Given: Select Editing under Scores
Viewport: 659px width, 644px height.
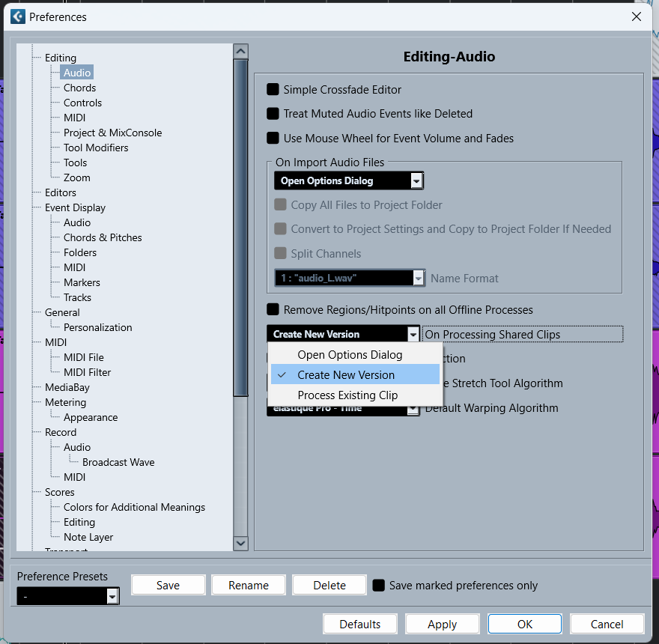Looking at the screenshot, I should click(79, 522).
